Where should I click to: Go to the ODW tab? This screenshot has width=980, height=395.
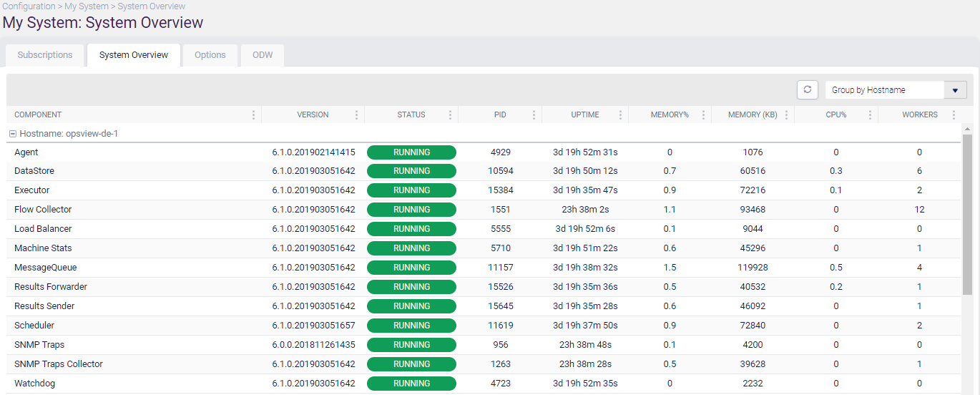tap(263, 55)
